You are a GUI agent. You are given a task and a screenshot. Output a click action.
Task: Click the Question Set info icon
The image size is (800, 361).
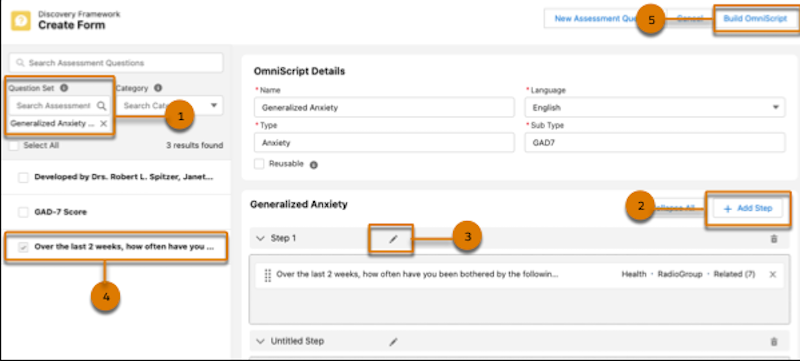[x=64, y=88]
